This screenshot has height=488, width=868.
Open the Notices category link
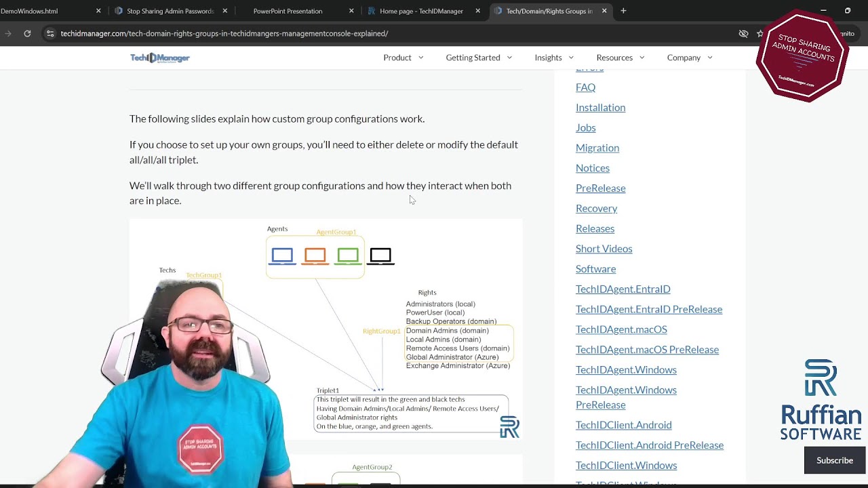pyautogui.click(x=592, y=168)
